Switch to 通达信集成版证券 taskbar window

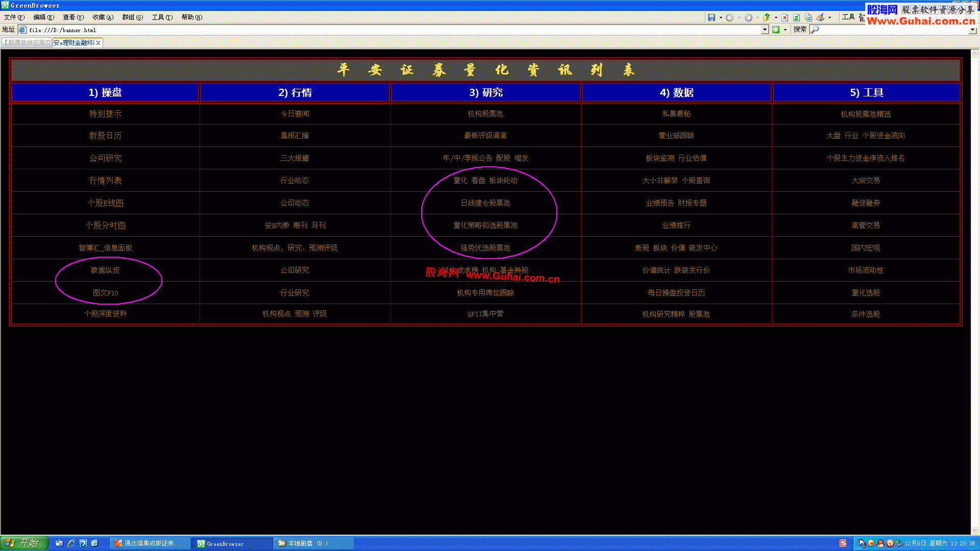(150, 543)
